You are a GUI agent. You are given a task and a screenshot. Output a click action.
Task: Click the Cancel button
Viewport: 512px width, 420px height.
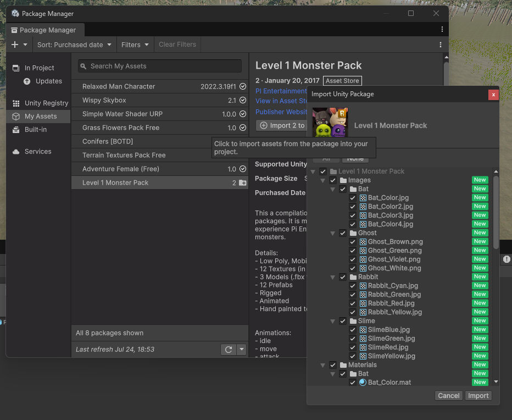point(448,395)
